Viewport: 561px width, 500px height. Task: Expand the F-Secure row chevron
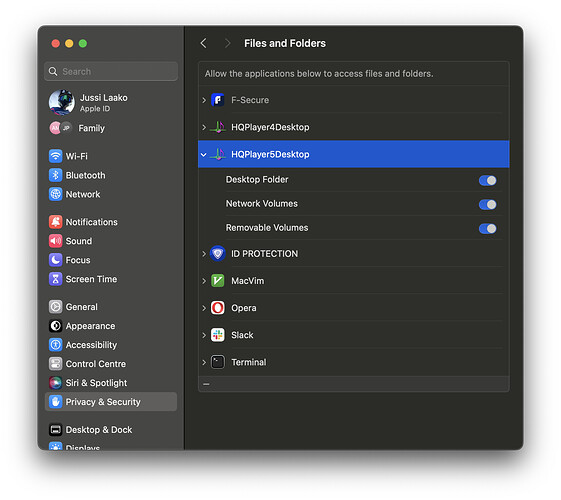coord(204,100)
